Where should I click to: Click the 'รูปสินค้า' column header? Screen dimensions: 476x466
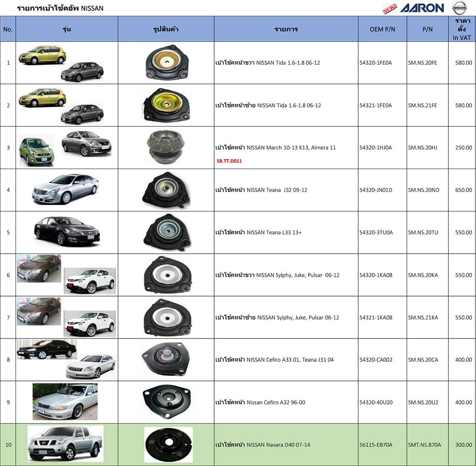coord(166,29)
